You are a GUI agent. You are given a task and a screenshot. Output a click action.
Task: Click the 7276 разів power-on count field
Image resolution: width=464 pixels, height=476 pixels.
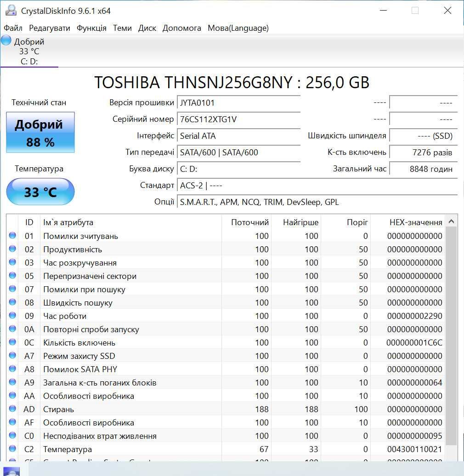click(423, 152)
